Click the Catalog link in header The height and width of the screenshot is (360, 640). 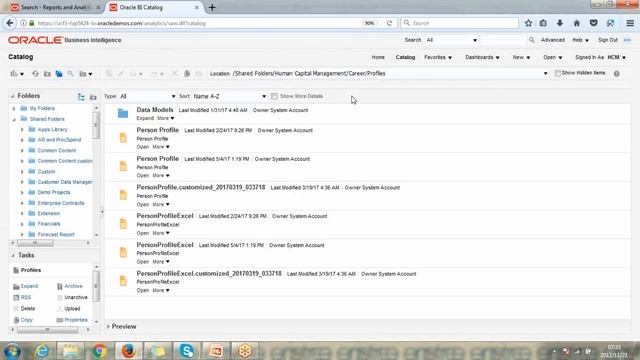tap(405, 58)
